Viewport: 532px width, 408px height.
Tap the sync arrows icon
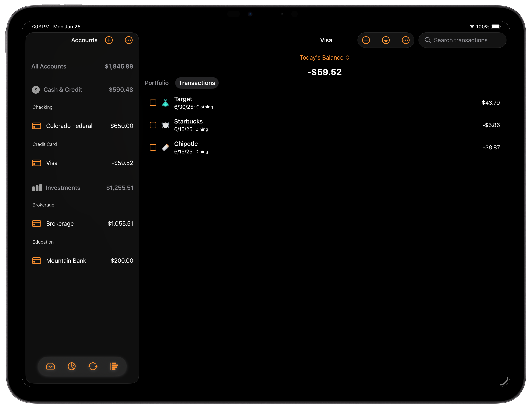(93, 366)
